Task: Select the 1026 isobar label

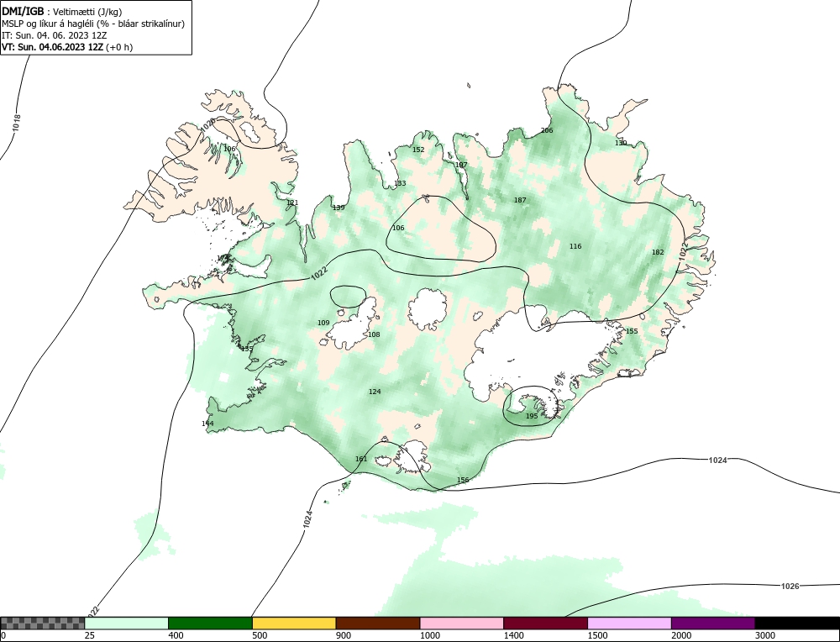Action: click(790, 586)
